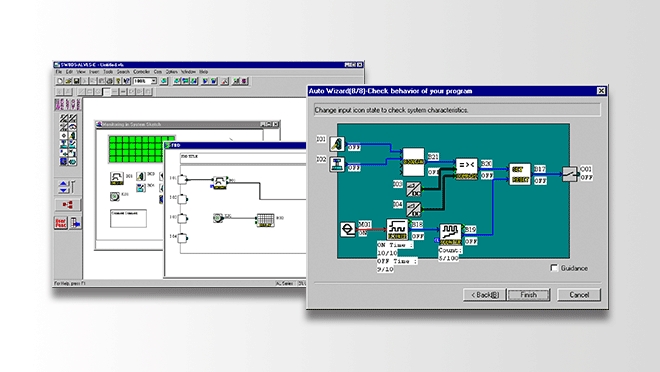Image resolution: width=660 pixels, height=372 pixels.
Task: Click "For Help, press F1" status text
Action: point(70,284)
